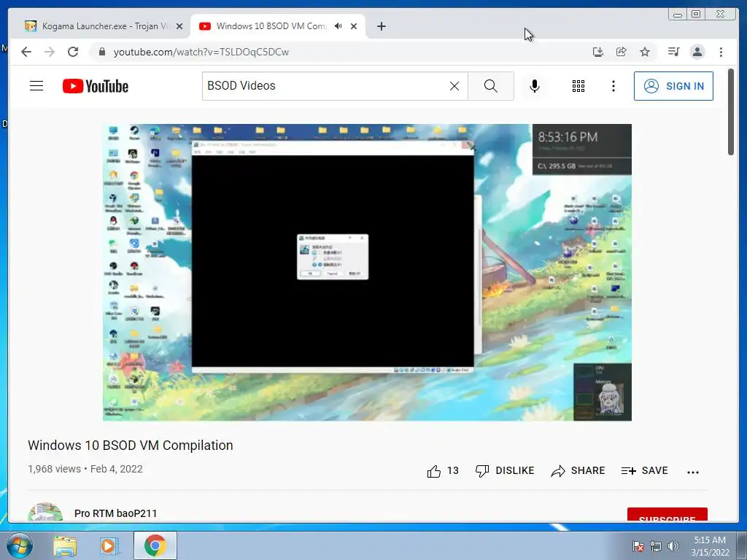This screenshot has height=560, width=747.
Task: Open network tray icon
Action: 656,546
